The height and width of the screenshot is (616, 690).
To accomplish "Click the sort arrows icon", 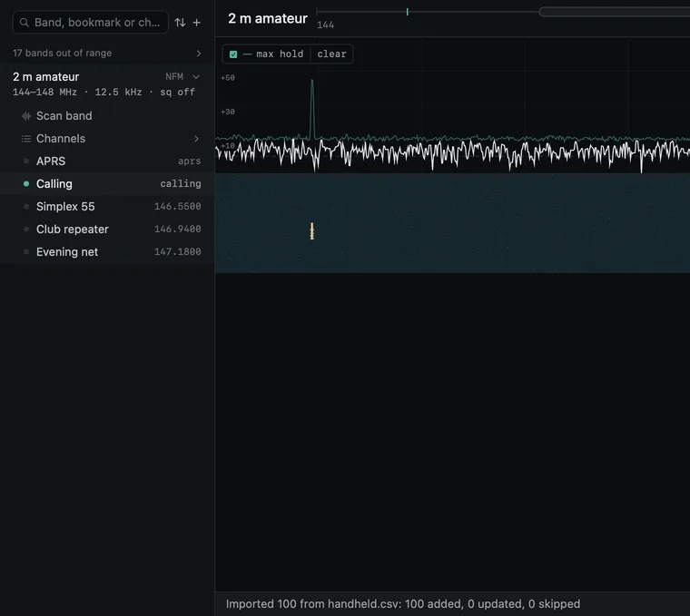I will tap(180, 23).
